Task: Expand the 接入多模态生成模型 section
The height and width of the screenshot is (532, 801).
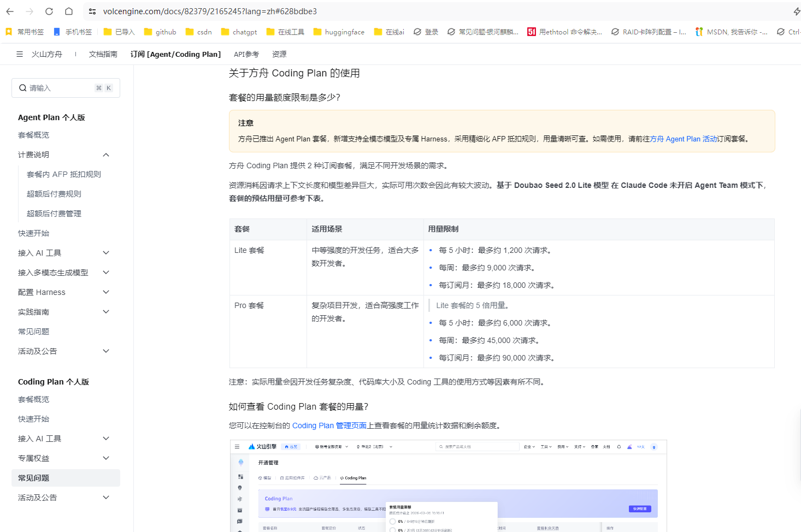Action: click(x=106, y=273)
